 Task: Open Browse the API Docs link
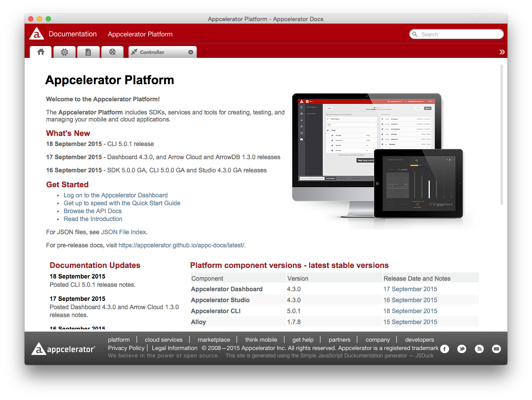tap(93, 211)
